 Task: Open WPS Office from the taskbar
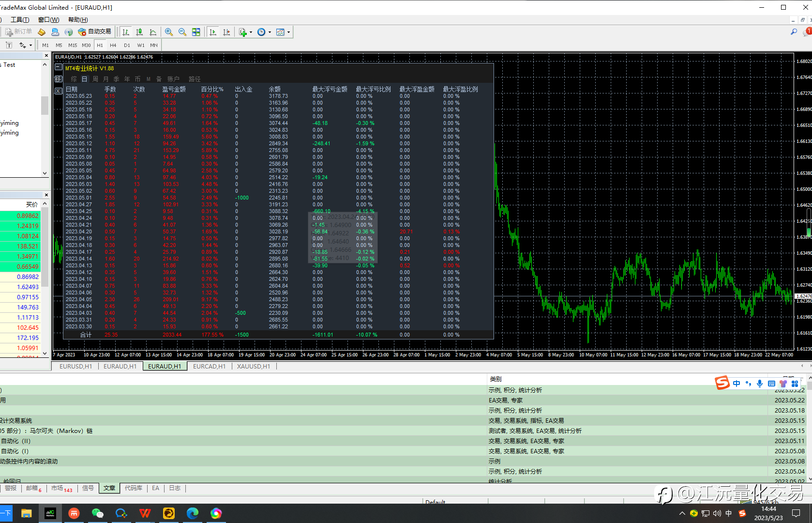145,513
